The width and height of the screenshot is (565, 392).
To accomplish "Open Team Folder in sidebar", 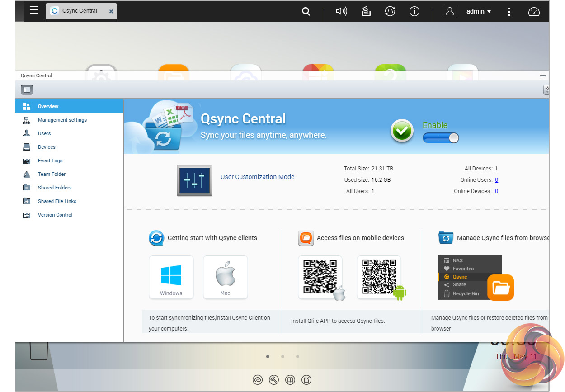I will 69,174.
